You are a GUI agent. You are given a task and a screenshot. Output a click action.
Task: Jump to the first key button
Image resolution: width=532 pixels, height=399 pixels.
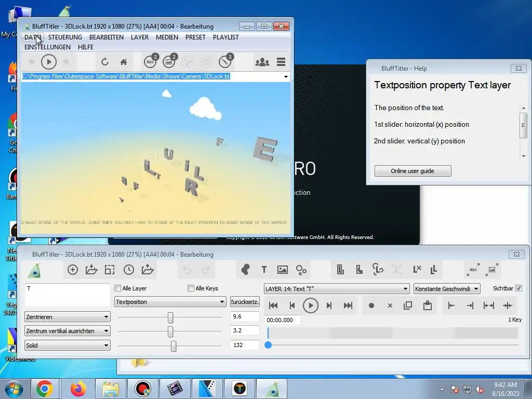point(273,305)
